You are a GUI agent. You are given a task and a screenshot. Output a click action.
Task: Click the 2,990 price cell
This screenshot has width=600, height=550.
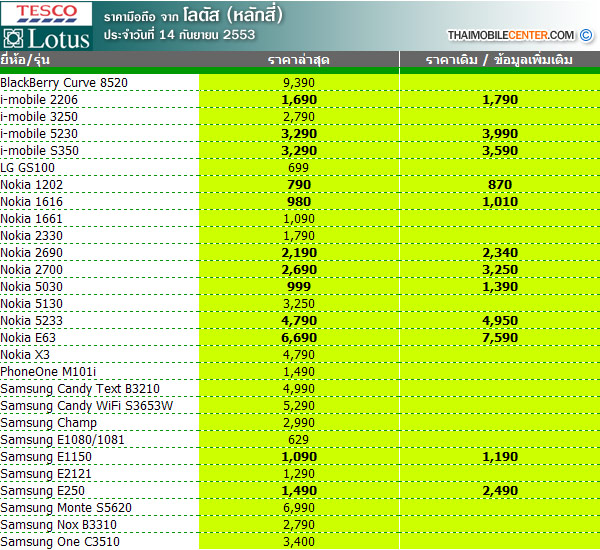pos(299,423)
